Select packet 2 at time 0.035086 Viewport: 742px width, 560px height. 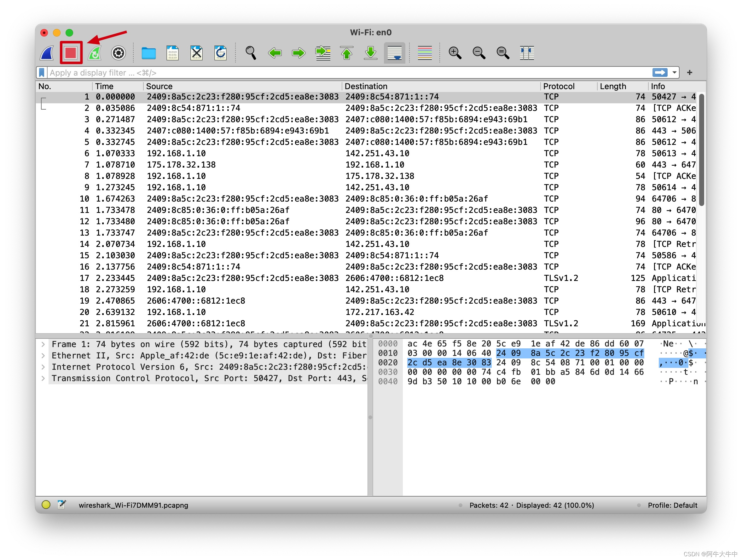366,108
